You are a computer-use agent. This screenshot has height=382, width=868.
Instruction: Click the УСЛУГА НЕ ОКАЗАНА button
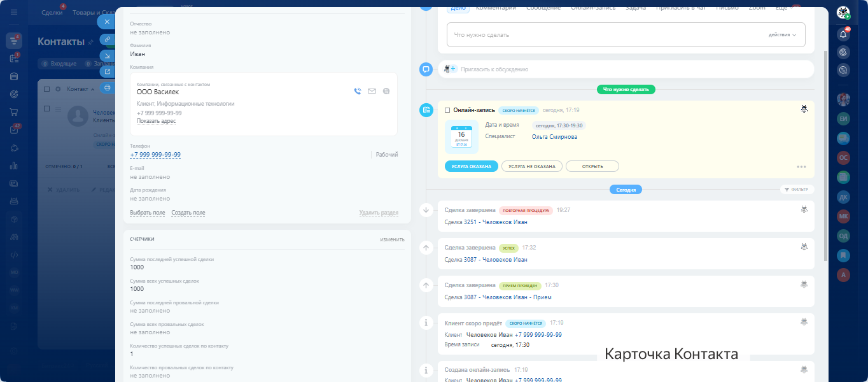coord(531,166)
